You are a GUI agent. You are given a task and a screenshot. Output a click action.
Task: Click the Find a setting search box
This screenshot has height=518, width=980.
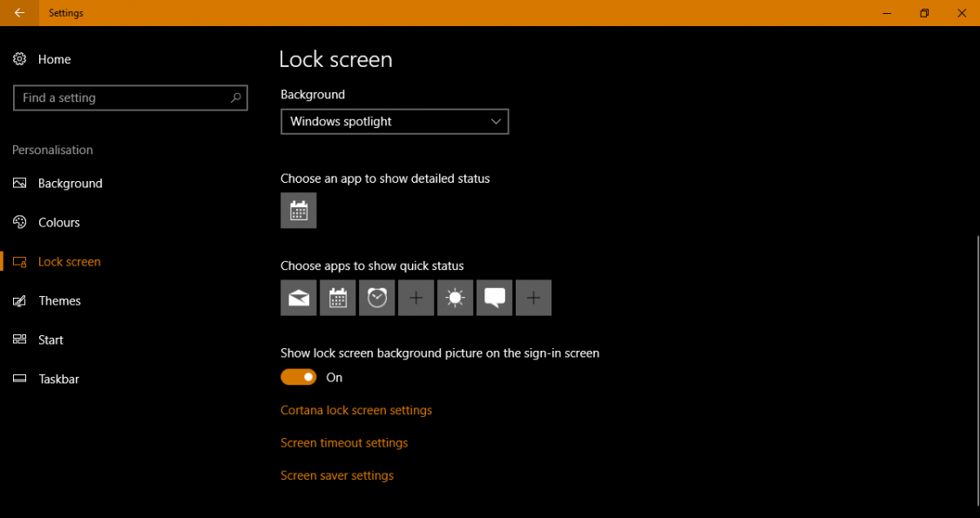click(x=130, y=98)
